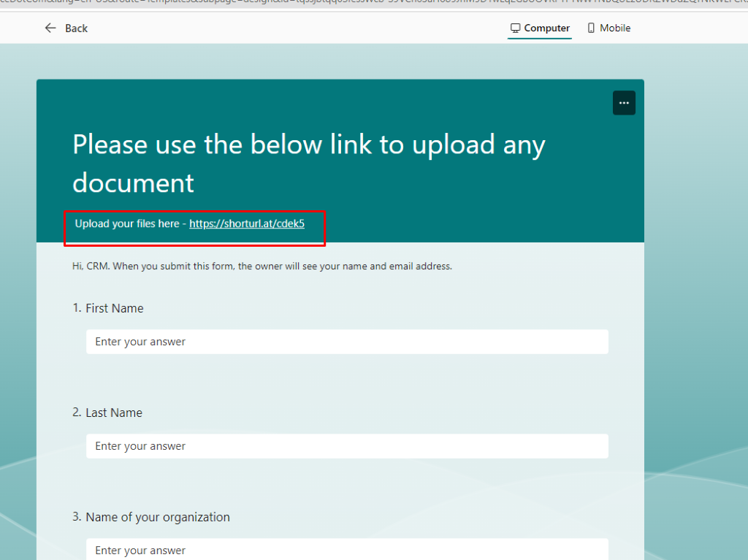Focus the Name of your organization answer field

(x=347, y=550)
